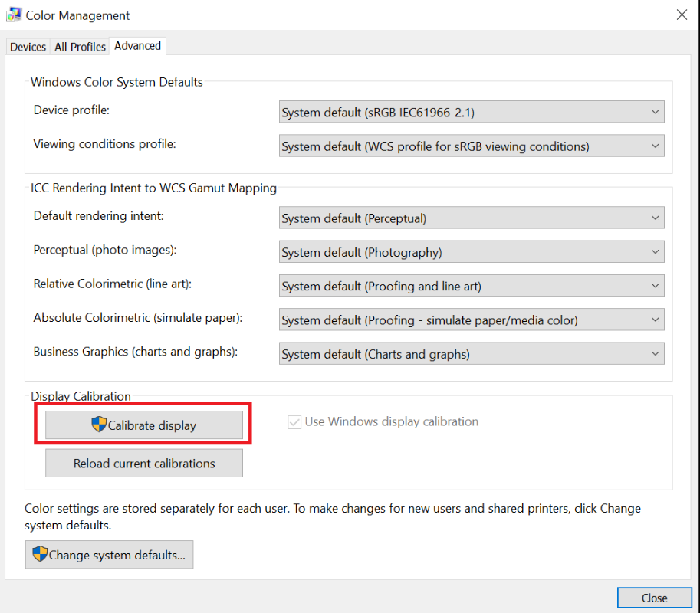The image size is (700, 613).
Task: Click the shield icon on Change system defaults
Action: pyautogui.click(x=40, y=554)
